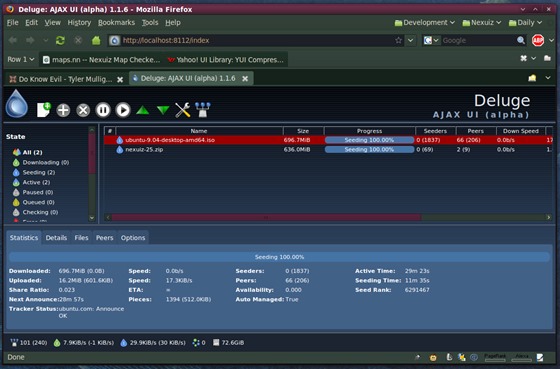Select nexuiz-25.zip torrent row
This screenshot has width=560, height=369.
(x=328, y=150)
